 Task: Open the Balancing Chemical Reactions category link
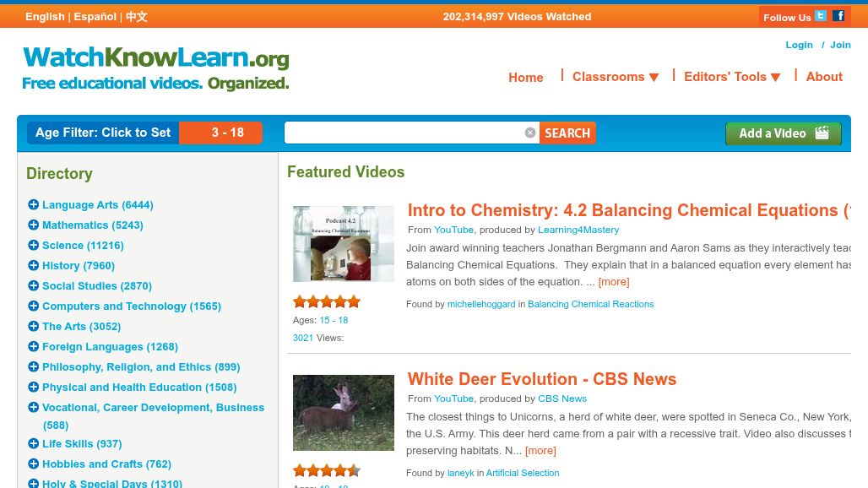coord(591,304)
